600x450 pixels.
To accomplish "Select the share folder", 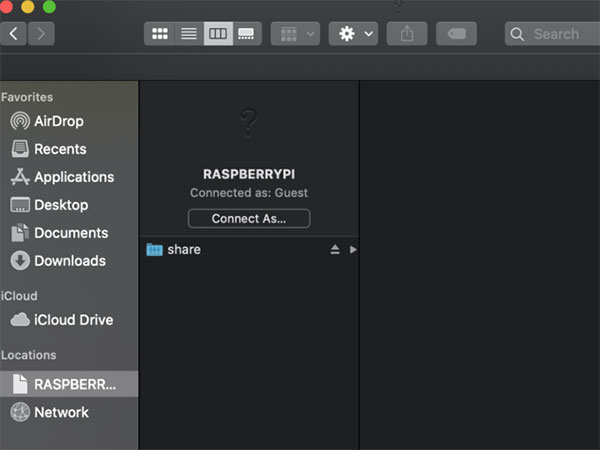I will (x=184, y=250).
